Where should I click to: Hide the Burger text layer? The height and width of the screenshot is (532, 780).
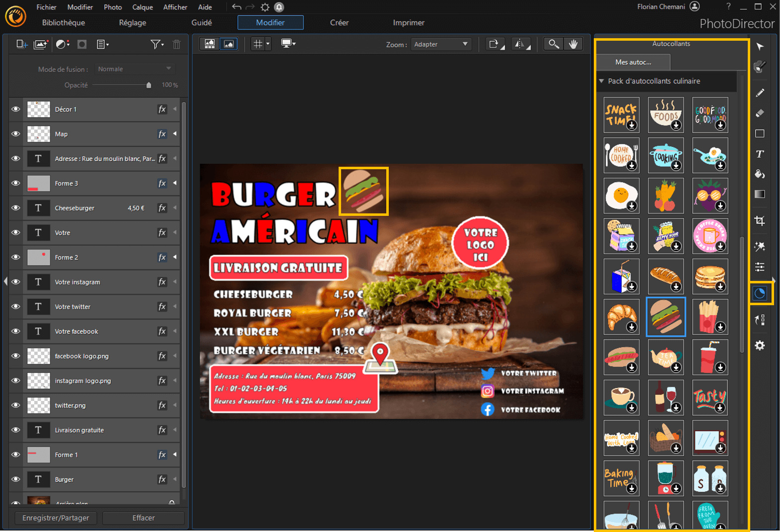(15, 479)
